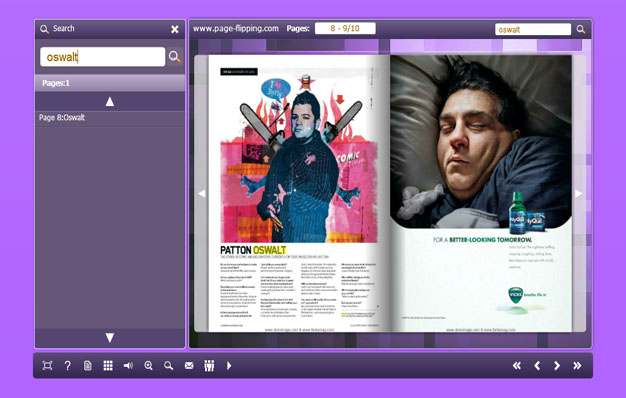Image resolution: width=626 pixels, height=398 pixels.
Task: Open the help question mark icon
Action: (67, 365)
